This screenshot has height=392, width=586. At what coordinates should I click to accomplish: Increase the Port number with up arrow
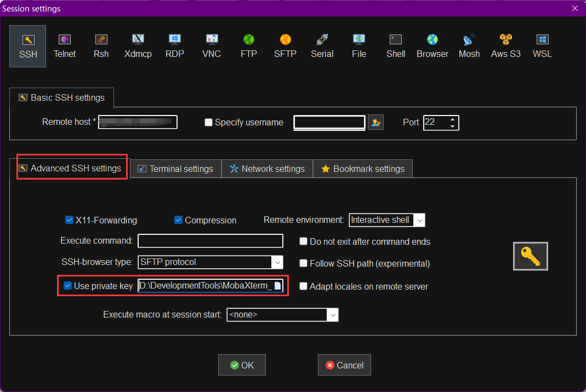(x=452, y=119)
